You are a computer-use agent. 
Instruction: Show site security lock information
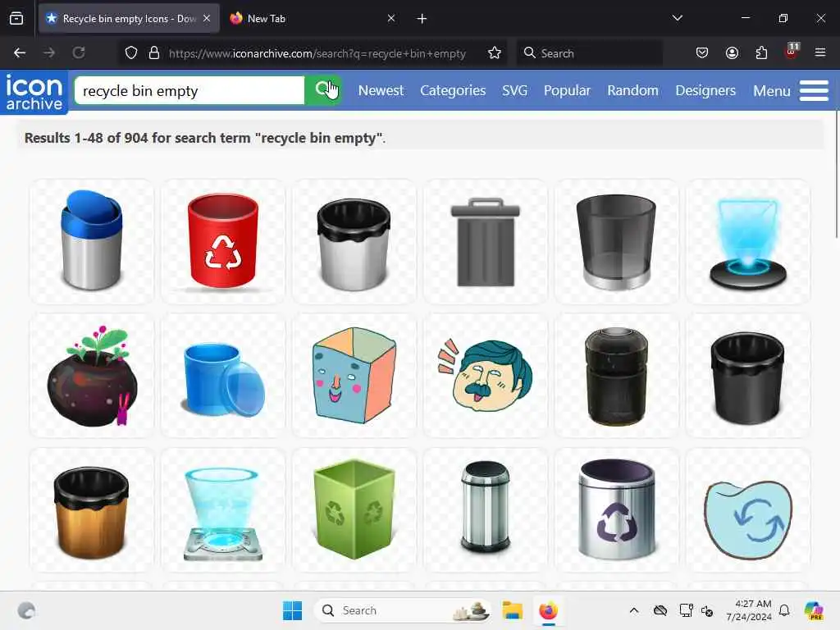[153, 52]
